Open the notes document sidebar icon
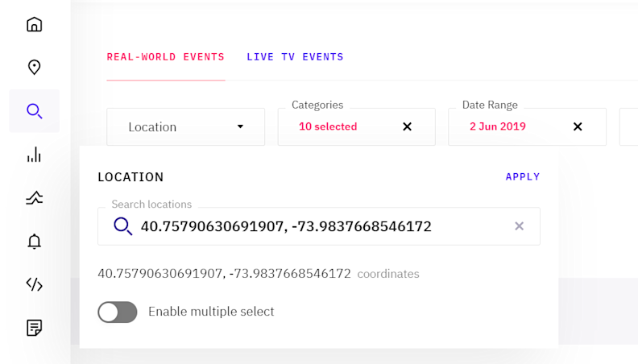 pyautogui.click(x=34, y=328)
